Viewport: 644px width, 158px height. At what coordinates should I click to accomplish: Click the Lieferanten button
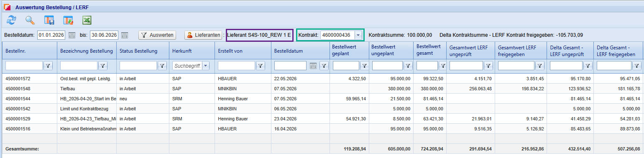(x=204, y=35)
